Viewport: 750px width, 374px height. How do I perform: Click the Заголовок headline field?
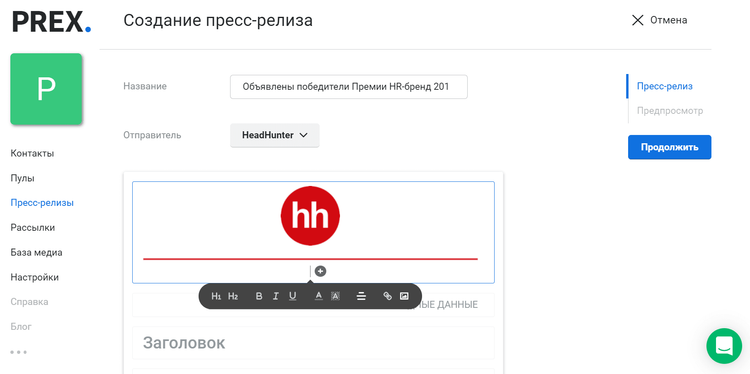[x=313, y=343]
